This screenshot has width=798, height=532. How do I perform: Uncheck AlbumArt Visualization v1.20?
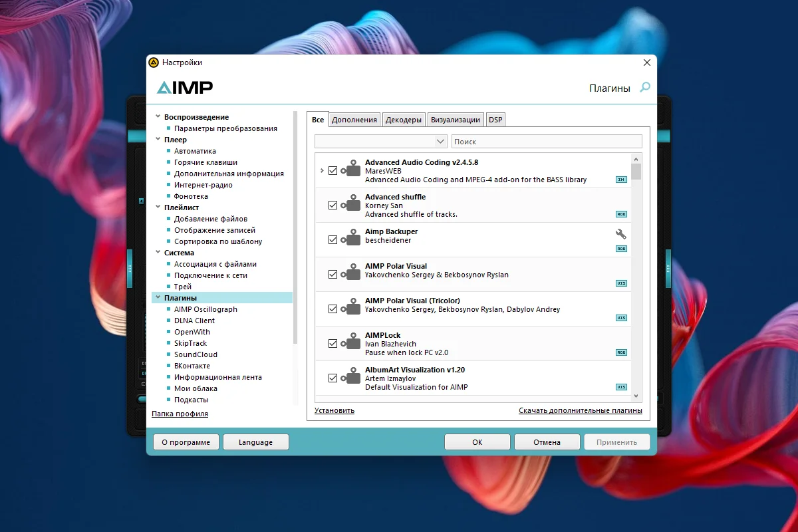click(333, 378)
